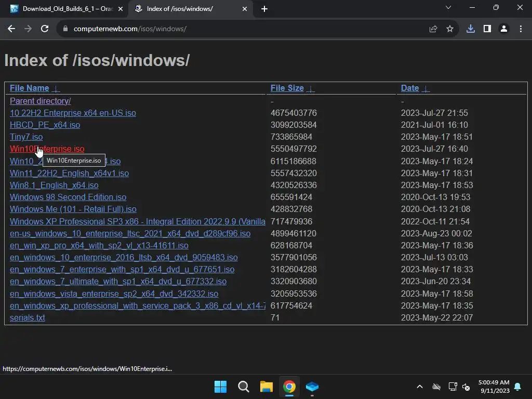This screenshot has width=532, height=399.
Task: Open the Chrome downloads panel
Action: [471, 29]
